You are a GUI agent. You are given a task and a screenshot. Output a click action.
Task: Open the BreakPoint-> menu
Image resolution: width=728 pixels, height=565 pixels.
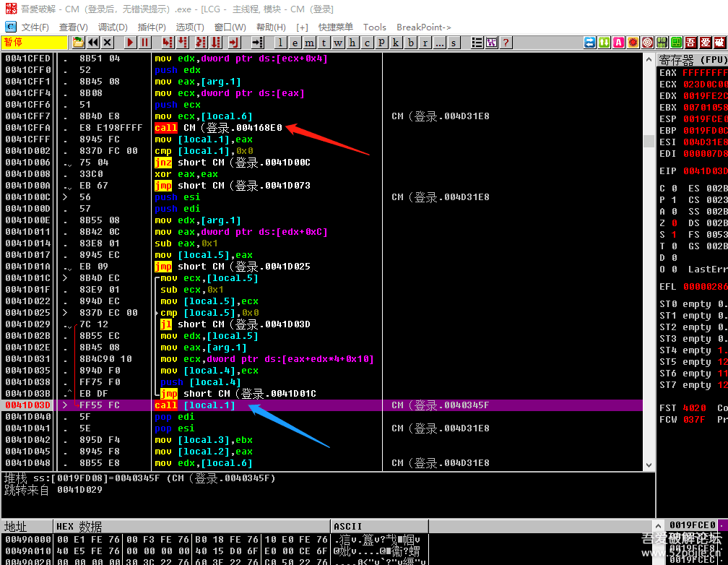pyautogui.click(x=423, y=27)
